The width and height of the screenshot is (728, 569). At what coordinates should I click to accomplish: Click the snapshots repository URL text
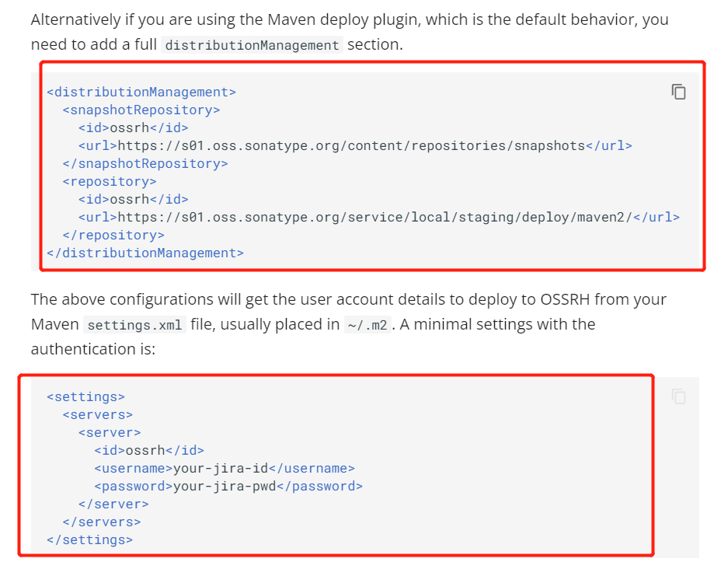point(351,146)
